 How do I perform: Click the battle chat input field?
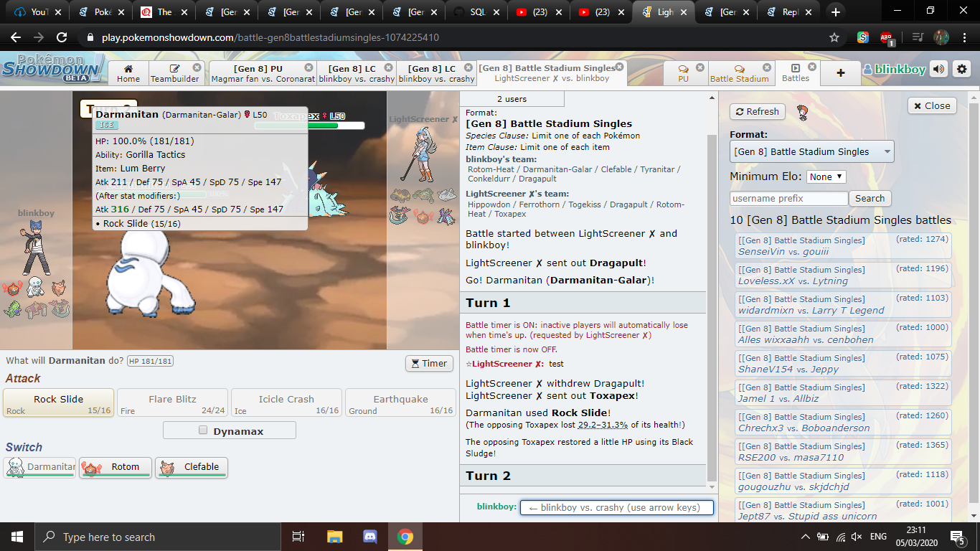617,507
